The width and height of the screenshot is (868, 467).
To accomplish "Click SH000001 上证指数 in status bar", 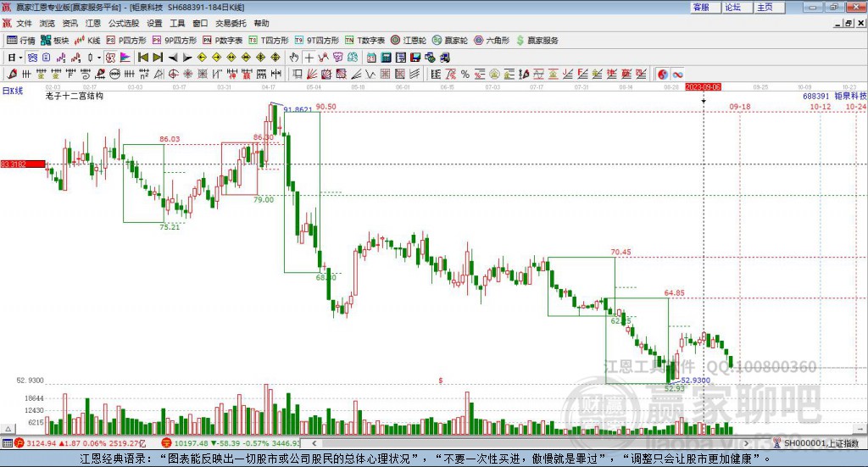I will coord(821,443).
